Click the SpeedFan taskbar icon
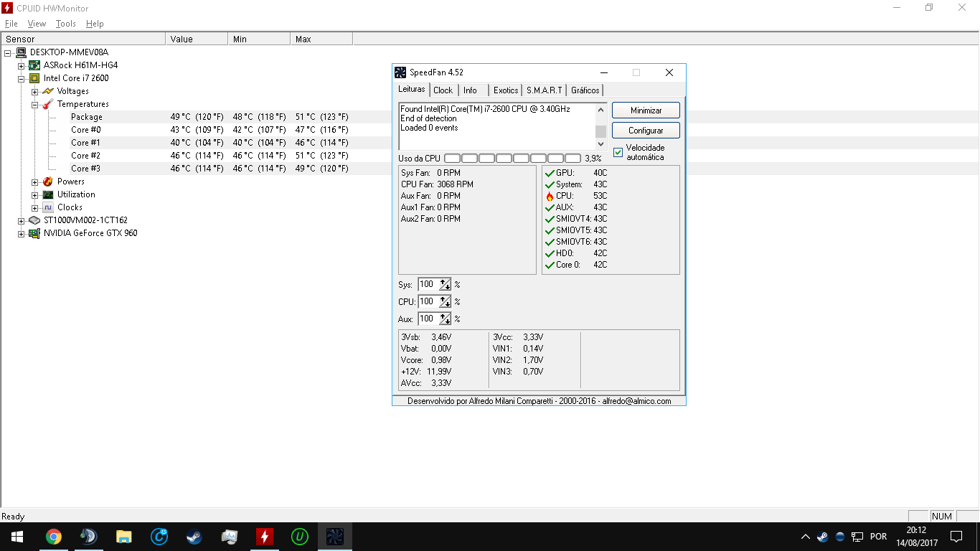Image resolution: width=980 pixels, height=551 pixels. click(x=335, y=537)
